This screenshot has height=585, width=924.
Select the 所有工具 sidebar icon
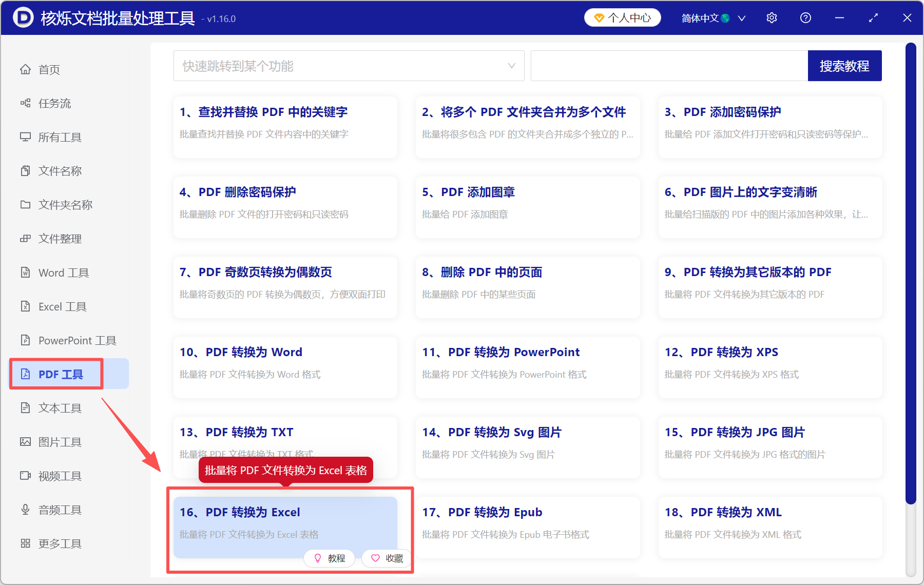(57, 137)
